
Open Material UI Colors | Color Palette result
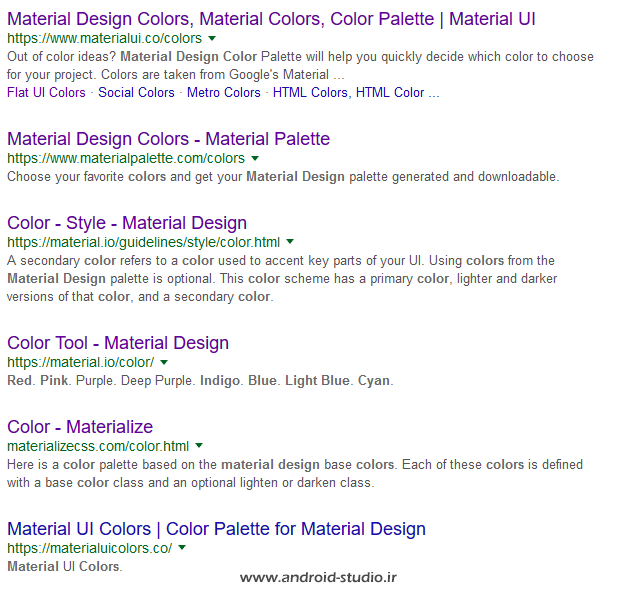click(216, 529)
